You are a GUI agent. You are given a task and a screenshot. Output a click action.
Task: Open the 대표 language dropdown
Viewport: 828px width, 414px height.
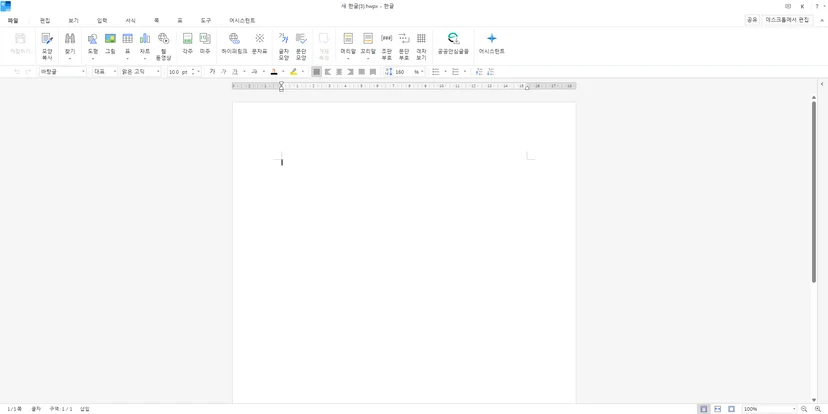coord(105,72)
